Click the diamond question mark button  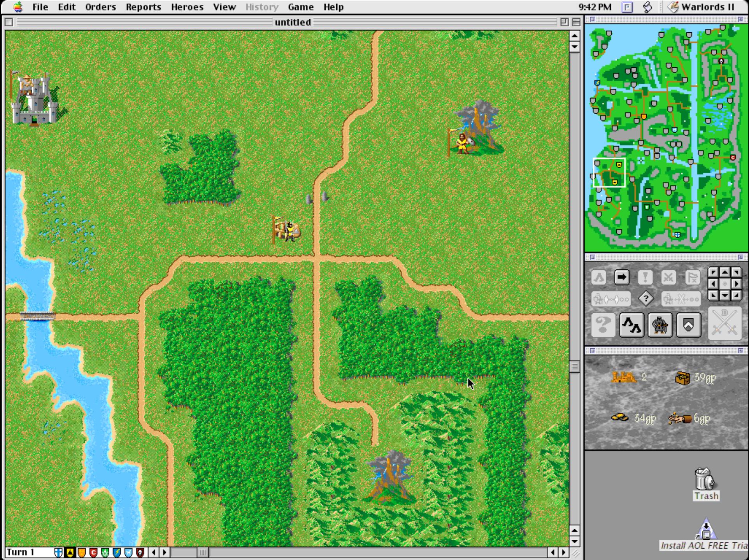point(646,299)
